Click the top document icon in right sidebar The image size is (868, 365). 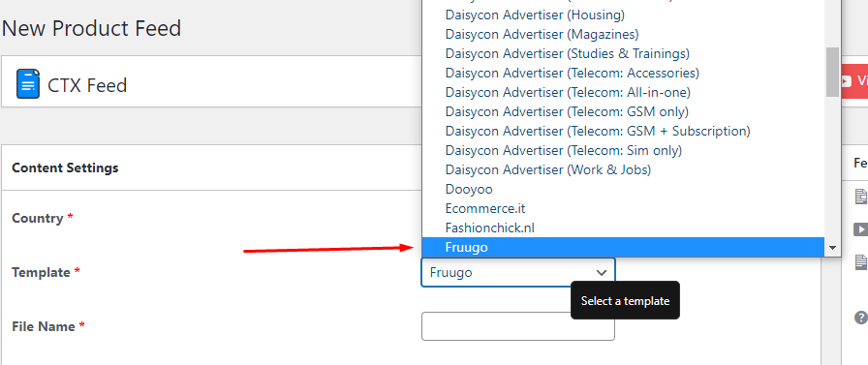861,197
